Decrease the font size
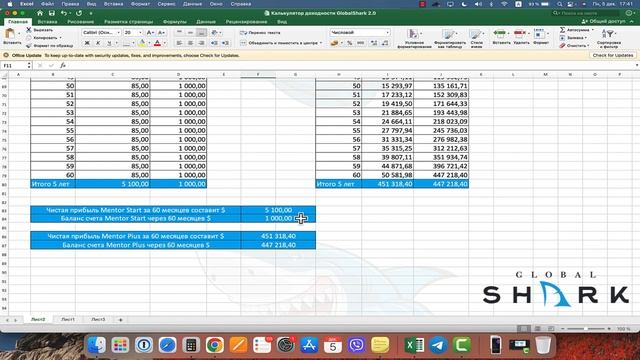Viewport: 640px width, 360px height. pos(161,33)
